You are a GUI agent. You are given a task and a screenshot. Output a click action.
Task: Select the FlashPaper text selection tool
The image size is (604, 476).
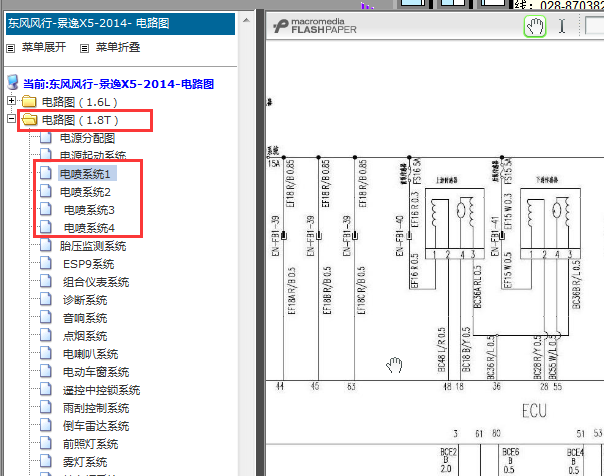(x=562, y=26)
